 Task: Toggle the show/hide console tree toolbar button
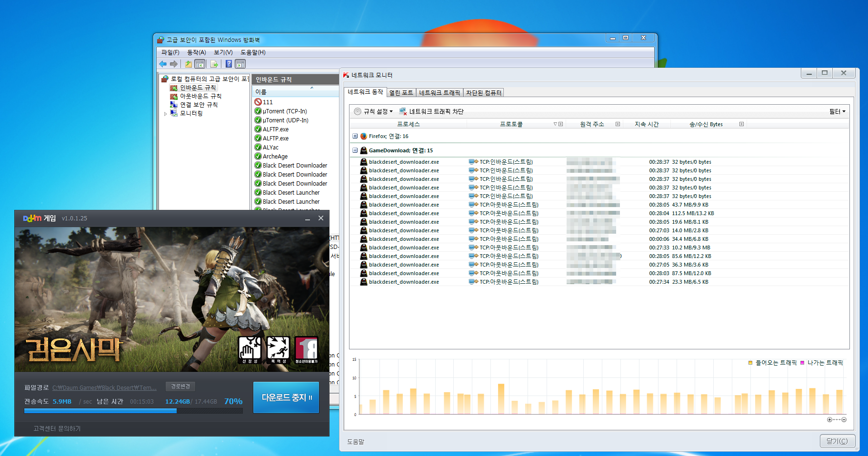click(x=200, y=64)
